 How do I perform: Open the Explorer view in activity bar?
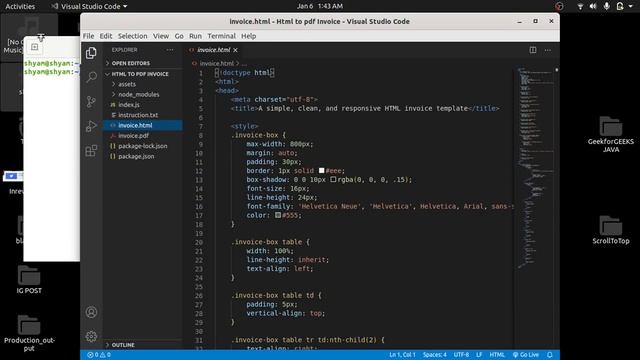click(x=91, y=53)
